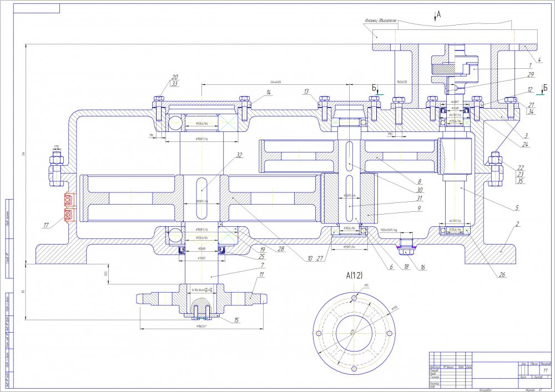The width and height of the screenshot is (555, 392).
Task: Click the sprocket part marked by callout 11
Action: point(249,298)
